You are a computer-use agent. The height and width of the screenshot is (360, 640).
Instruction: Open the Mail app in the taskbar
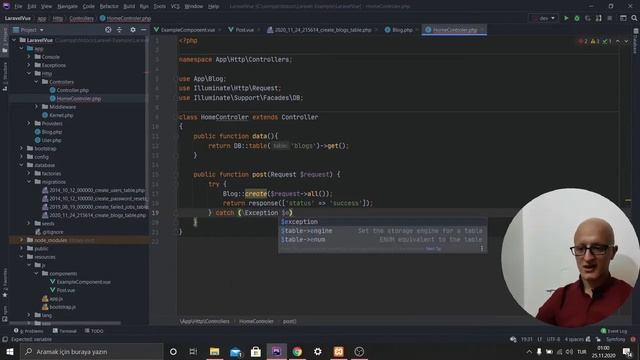235,351
